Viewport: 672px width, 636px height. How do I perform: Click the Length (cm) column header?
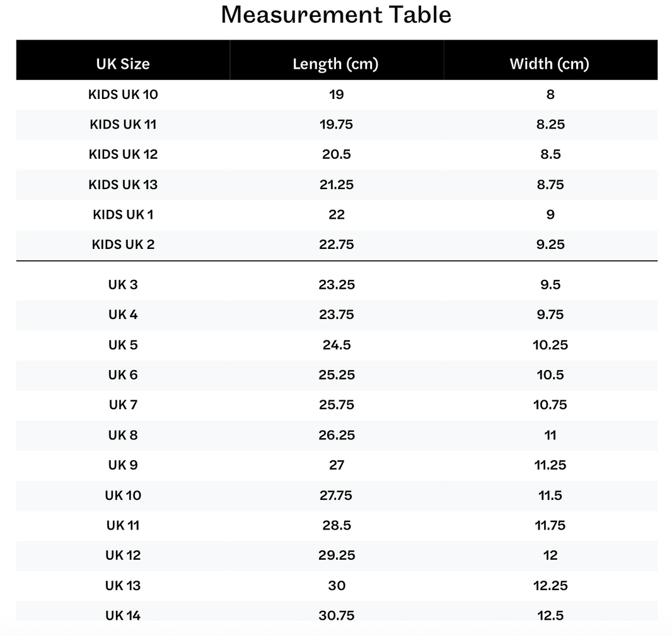click(x=335, y=64)
